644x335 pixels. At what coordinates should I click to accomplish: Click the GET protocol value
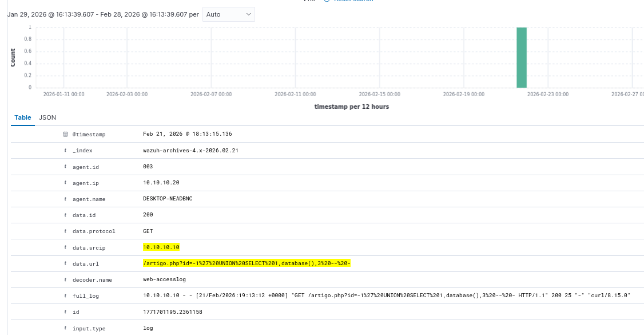coord(148,231)
